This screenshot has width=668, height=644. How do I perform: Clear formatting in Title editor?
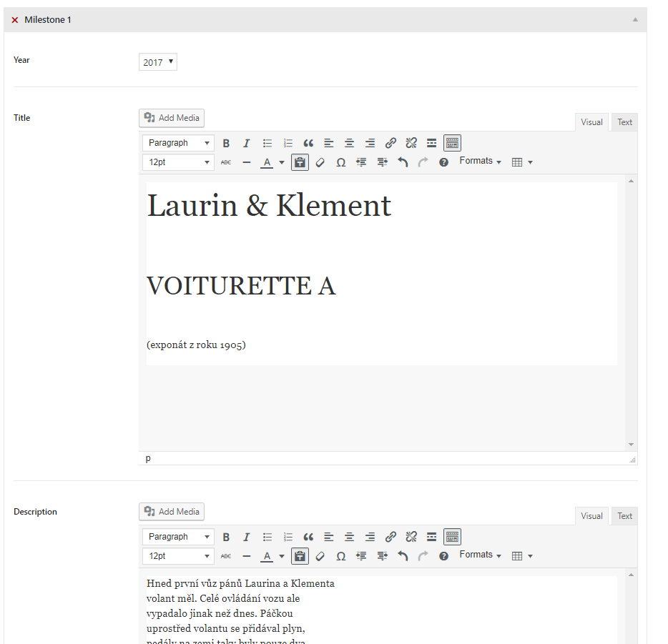click(x=320, y=162)
